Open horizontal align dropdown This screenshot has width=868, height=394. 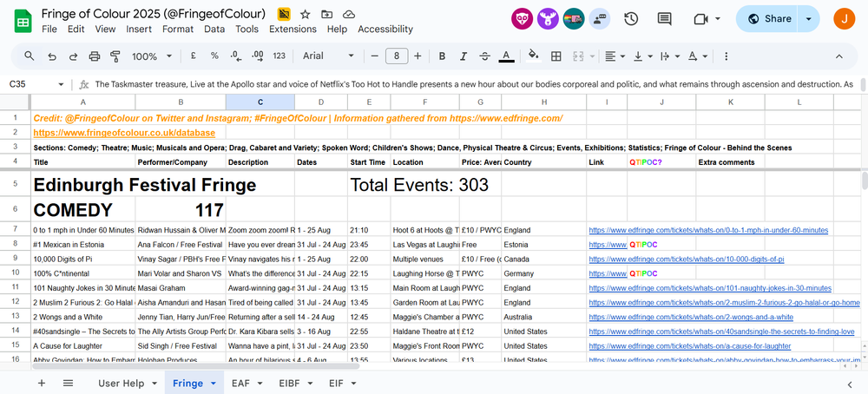click(x=615, y=56)
